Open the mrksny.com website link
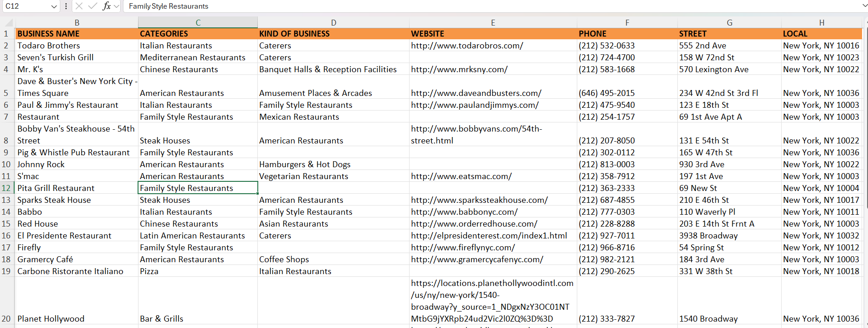868x328 pixels. coord(459,69)
